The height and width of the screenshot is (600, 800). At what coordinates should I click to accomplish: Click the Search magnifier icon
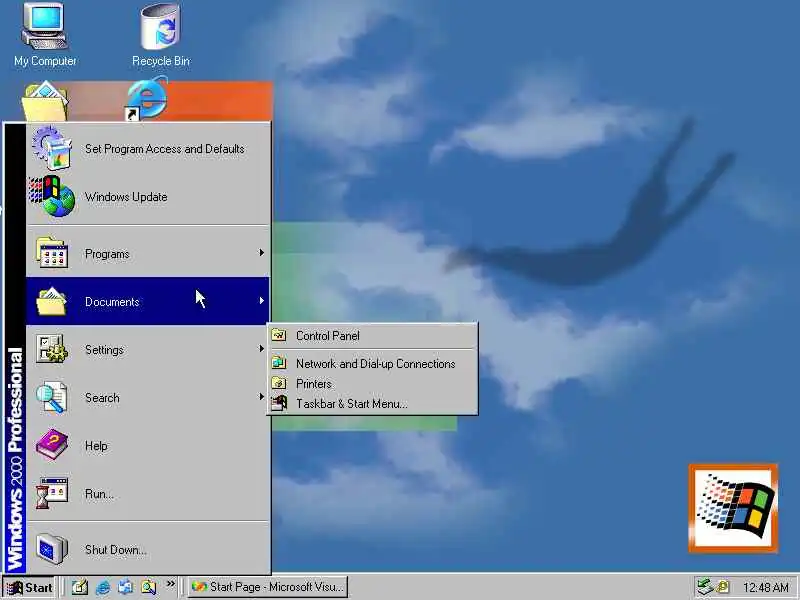(x=52, y=397)
